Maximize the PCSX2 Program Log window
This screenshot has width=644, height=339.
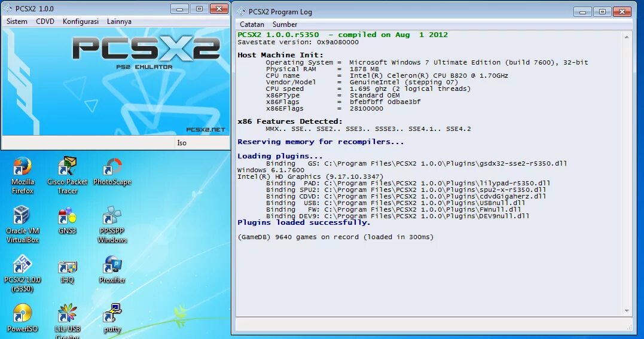pos(602,12)
